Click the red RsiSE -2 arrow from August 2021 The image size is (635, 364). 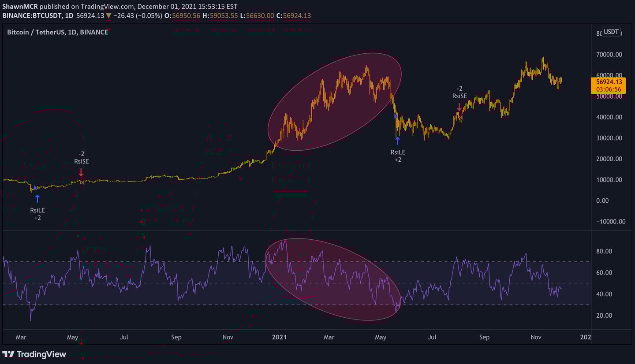(x=459, y=106)
